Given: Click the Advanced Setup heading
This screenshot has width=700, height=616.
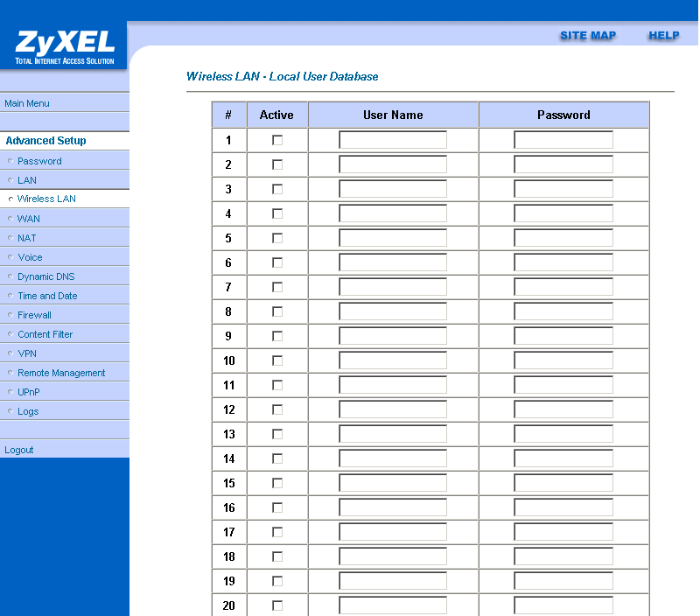Looking at the screenshot, I should coord(46,141).
